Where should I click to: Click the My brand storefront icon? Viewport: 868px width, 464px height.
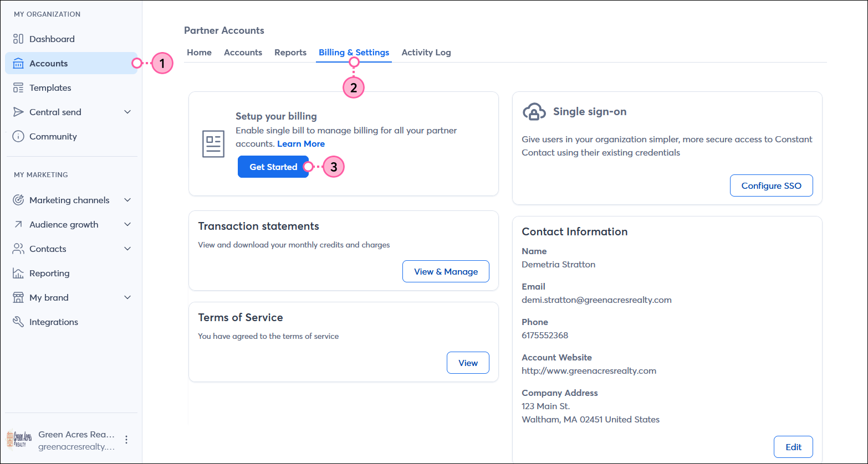(x=18, y=297)
